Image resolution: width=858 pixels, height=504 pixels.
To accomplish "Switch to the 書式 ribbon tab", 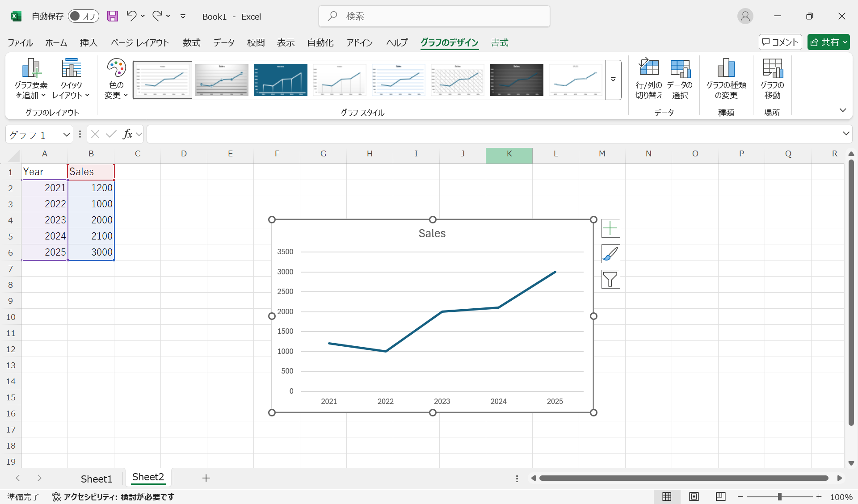I will tap(499, 42).
